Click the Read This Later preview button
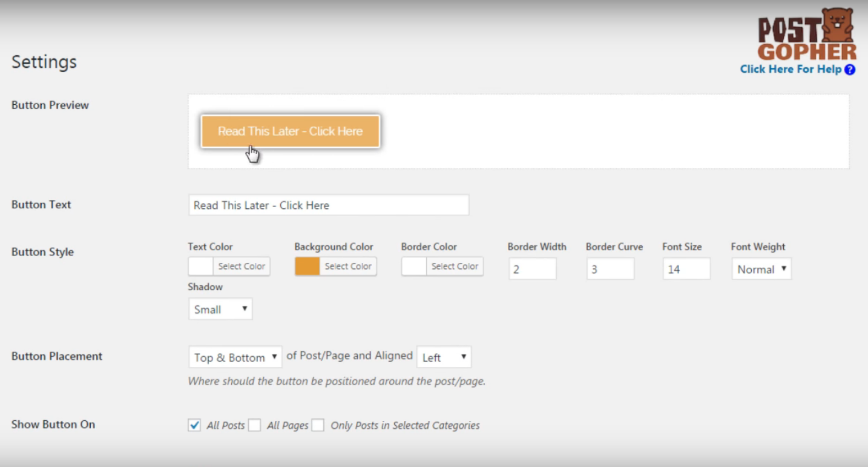 pyautogui.click(x=290, y=131)
